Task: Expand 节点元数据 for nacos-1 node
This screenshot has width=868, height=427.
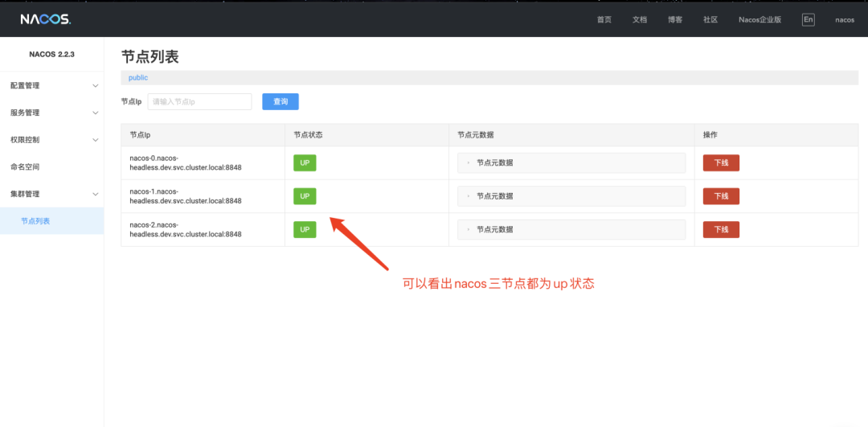Action: [x=571, y=196]
